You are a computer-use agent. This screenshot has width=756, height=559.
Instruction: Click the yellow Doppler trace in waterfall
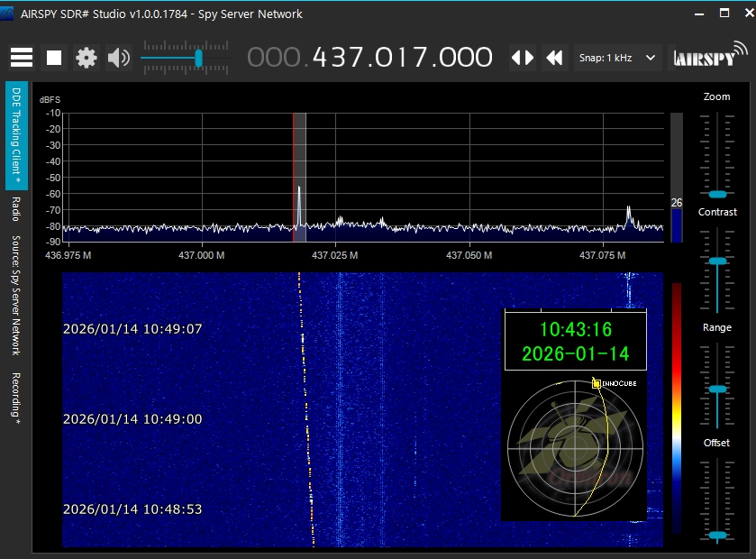[x=306, y=410]
